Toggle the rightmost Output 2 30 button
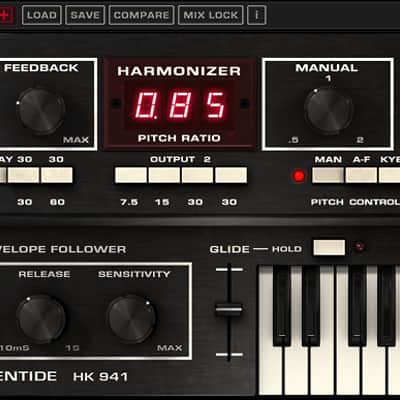 [x=231, y=175]
